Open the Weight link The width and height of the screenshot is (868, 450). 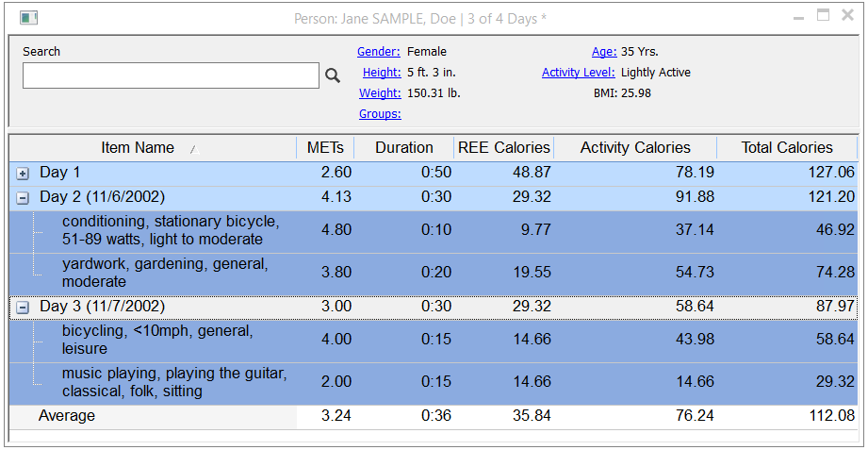pos(381,93)
